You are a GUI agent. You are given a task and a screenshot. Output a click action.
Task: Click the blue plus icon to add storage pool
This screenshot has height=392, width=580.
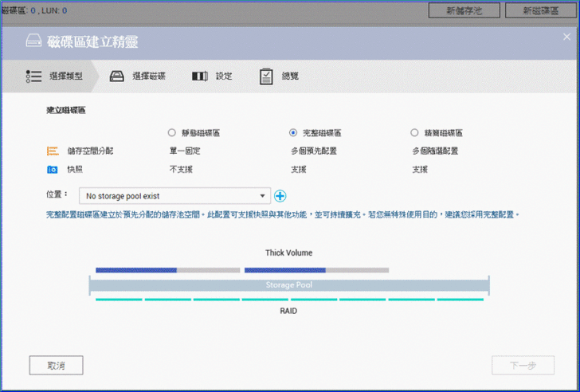(x=280, y=195)
